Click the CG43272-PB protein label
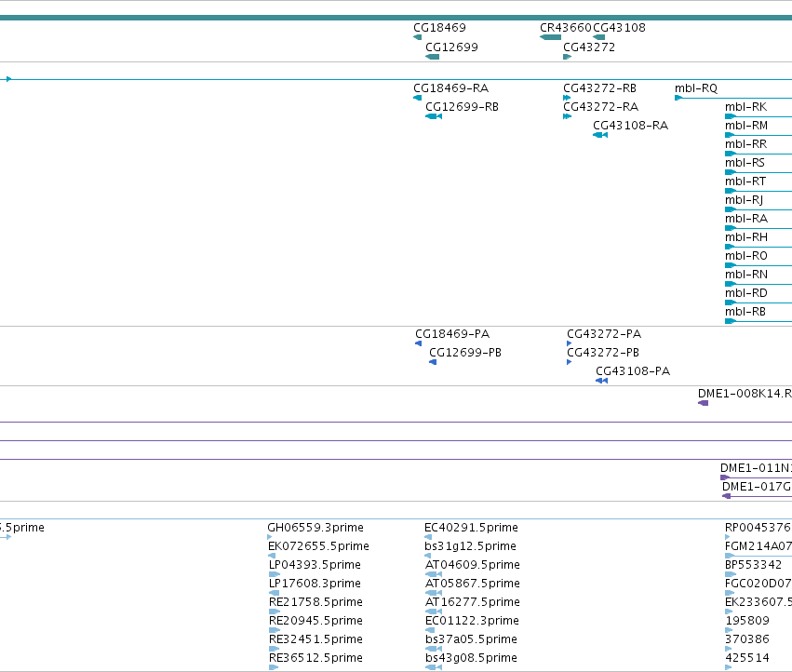 click(x=602, y=353)
